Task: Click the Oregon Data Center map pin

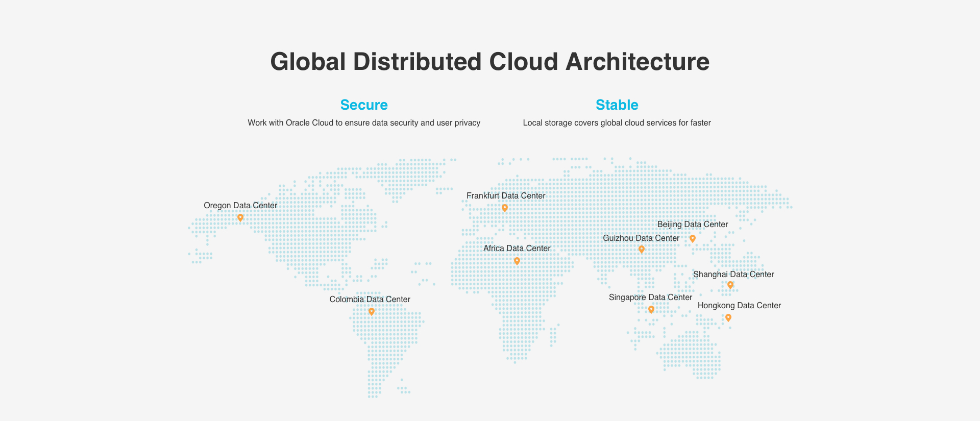Action: click(x=240, y=217)
